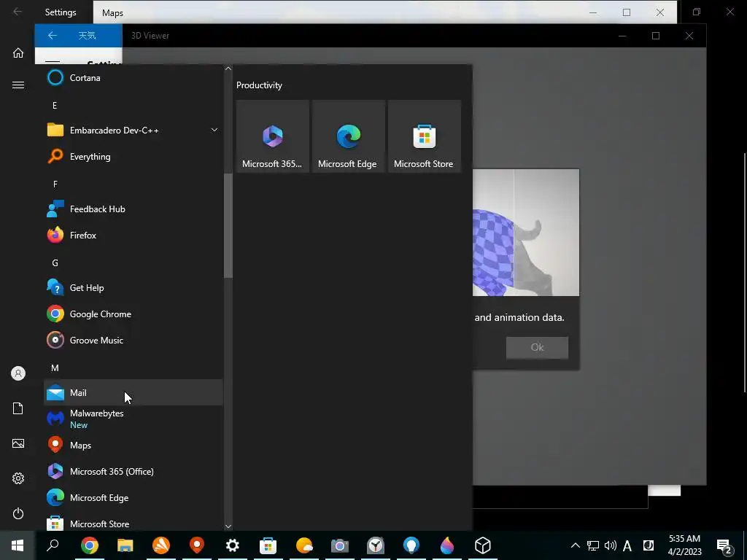Viewport: 747px width, 560px height.
Task: Launch the Everything search app
Action: [x=133, y=156]
